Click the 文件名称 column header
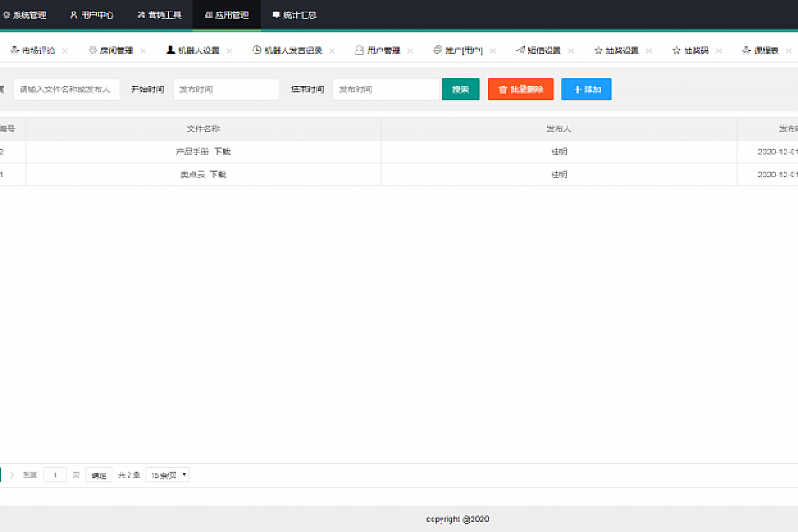 point(203,129)
